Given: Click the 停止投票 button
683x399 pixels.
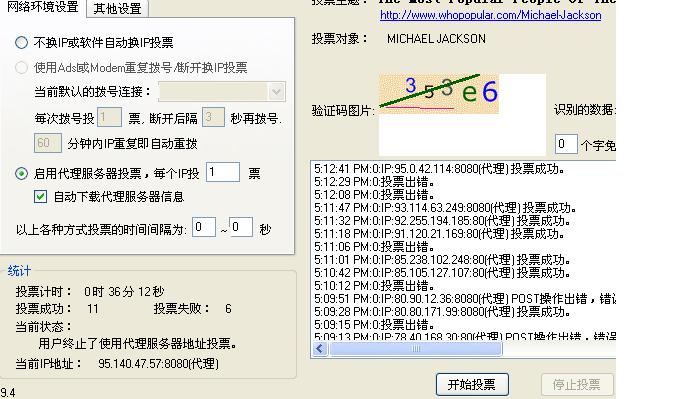Looking at the screenshot, I should point(577,384).
